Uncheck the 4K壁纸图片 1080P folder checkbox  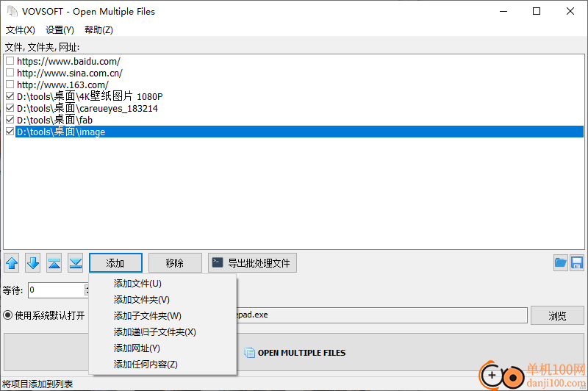(x=10, y=96)
